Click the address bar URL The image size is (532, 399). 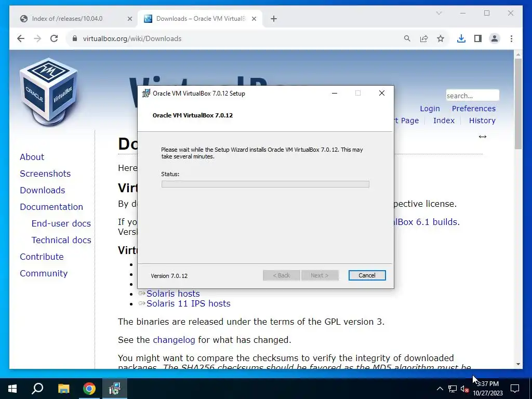[x=132, y=38]
